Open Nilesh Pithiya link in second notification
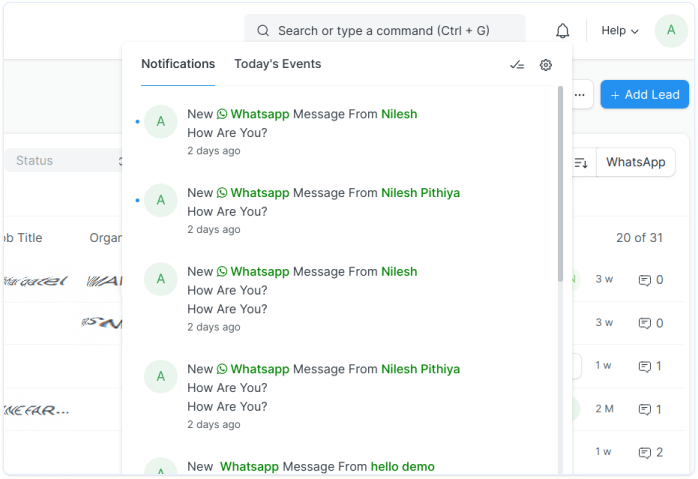 click(421, 193)
